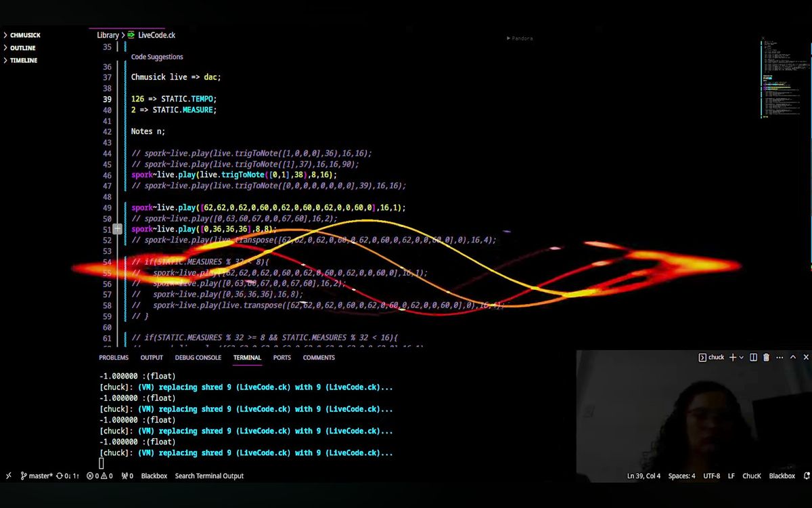Kill terminal with the trash icon
Image resolution: width=812 pixels, height=508 pixels.
click(766, 357)
